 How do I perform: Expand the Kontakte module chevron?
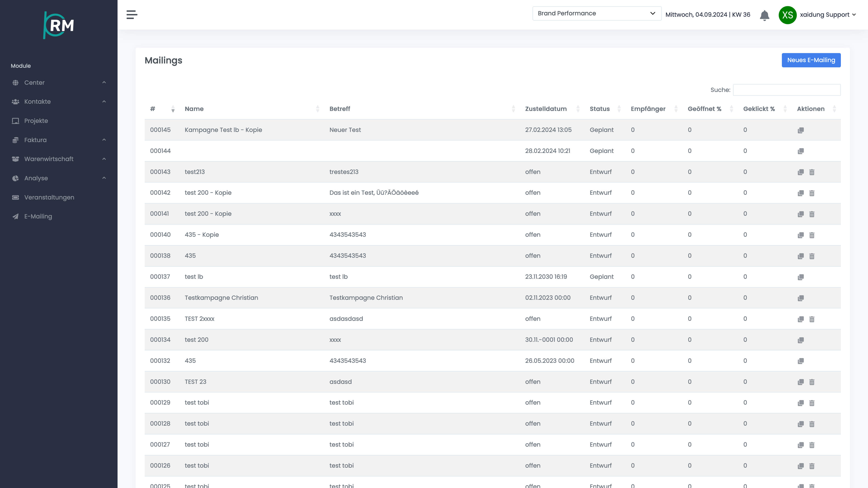coord(104,101)
